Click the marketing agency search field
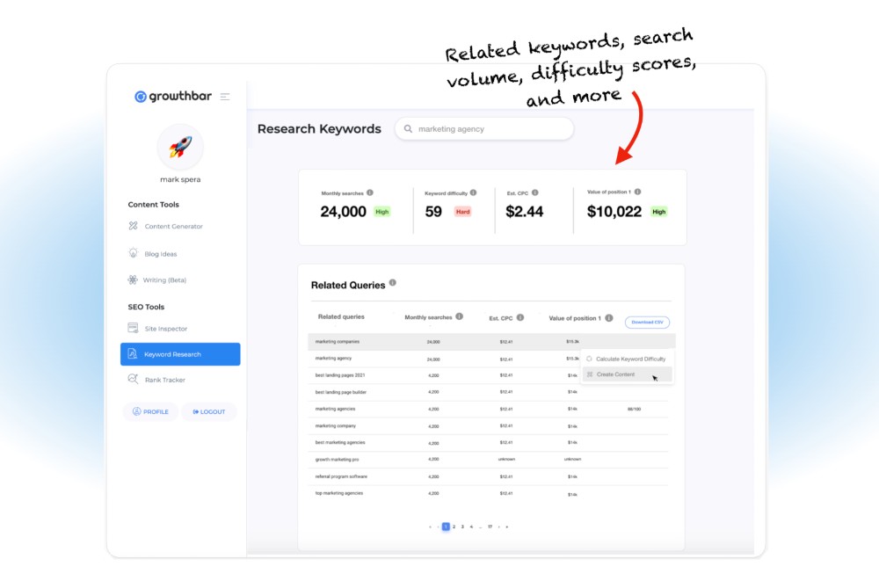Viewport: 879px width, 588px height. (483, 128)
